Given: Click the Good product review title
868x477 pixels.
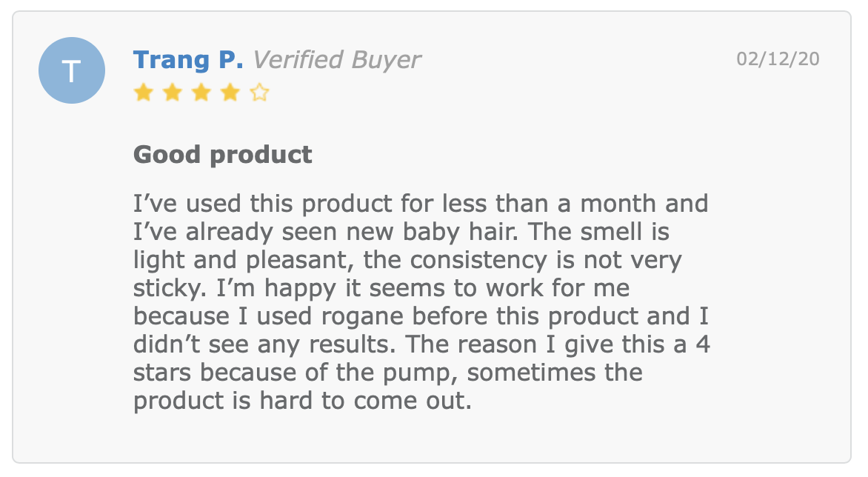Looking at the screenshot, I should (x=222, y=154).
